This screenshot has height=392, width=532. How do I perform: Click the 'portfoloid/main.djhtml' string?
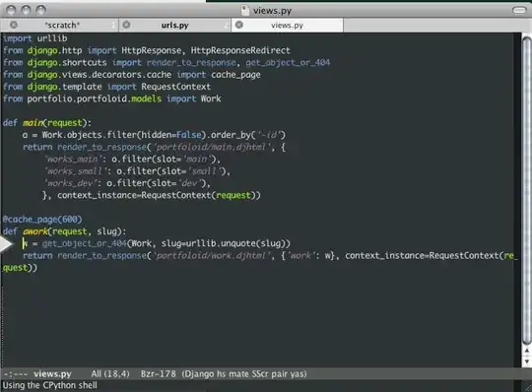pos(213,147)
